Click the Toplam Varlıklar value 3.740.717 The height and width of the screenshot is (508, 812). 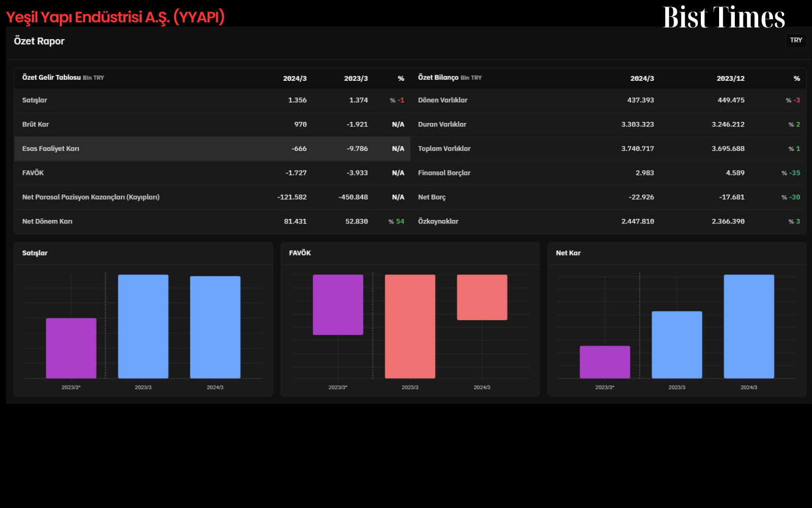click(x=637, y=149)
